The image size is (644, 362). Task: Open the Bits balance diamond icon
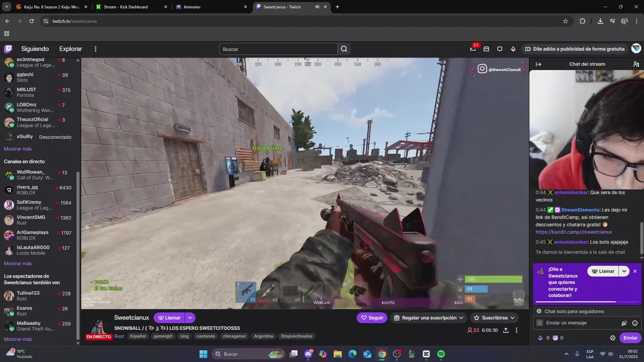[540, 338]
